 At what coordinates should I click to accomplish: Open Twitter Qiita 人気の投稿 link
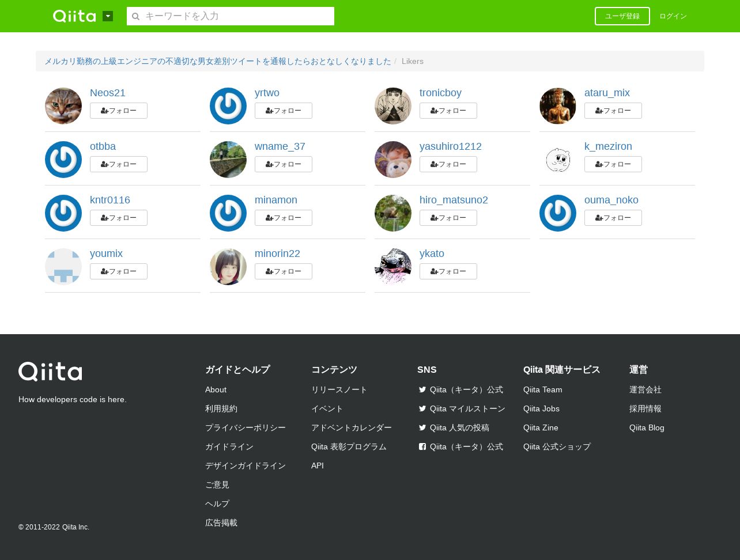click(x=454, y=427)
